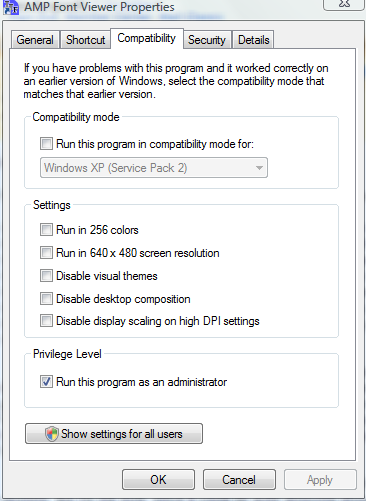Tick Disable visual themes checkbox
The width and height of the screenshot is (366, 501).
tap(46, 276)
